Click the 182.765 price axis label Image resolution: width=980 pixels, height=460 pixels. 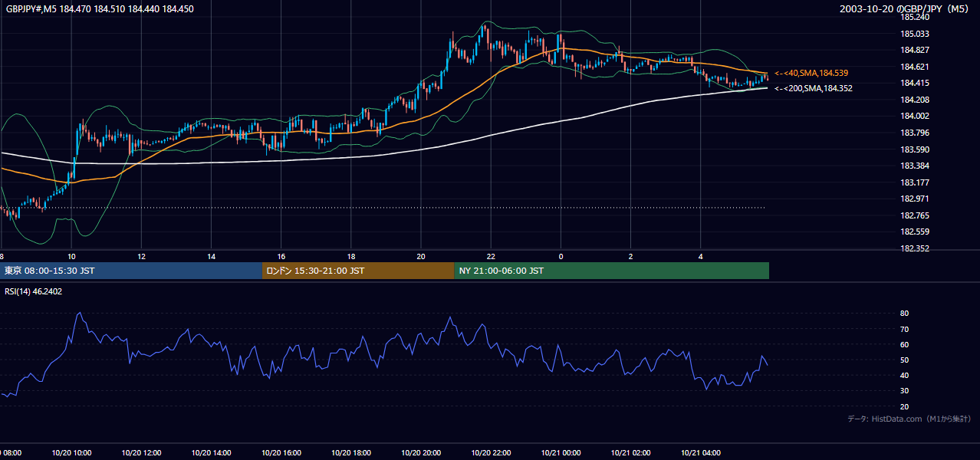[915, 215]
